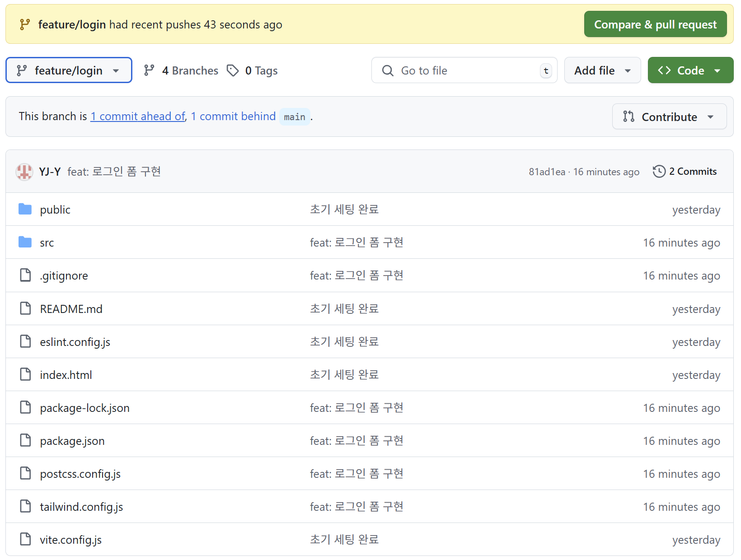This screenshot has height=560, width=741.
Task: Click the magnifier icon in Go to file
Action: pos(388,70)
